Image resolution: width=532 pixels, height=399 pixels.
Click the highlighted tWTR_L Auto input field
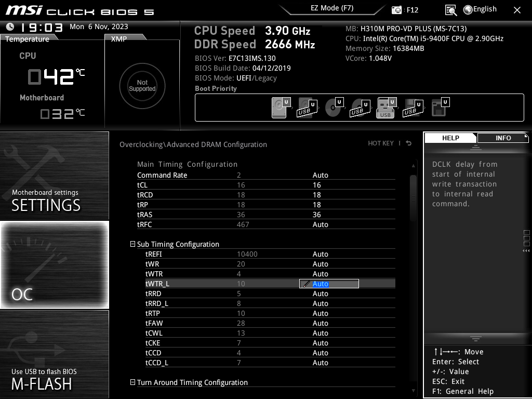(329, 284)
